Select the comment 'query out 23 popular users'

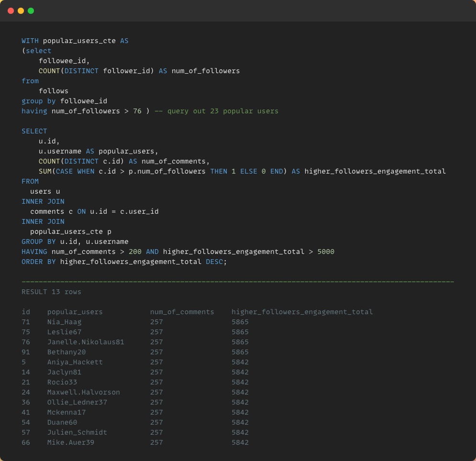pyautogui.click(x=223, y=111)
